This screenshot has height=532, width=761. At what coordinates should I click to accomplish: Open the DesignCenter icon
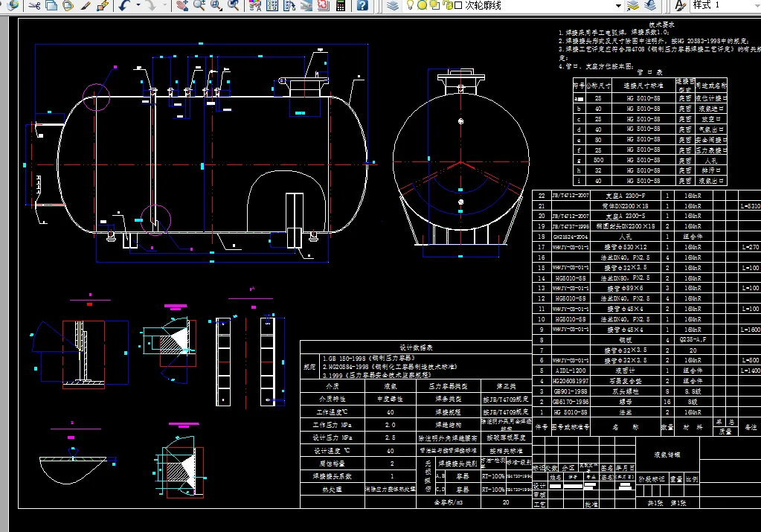pos(272,5)
